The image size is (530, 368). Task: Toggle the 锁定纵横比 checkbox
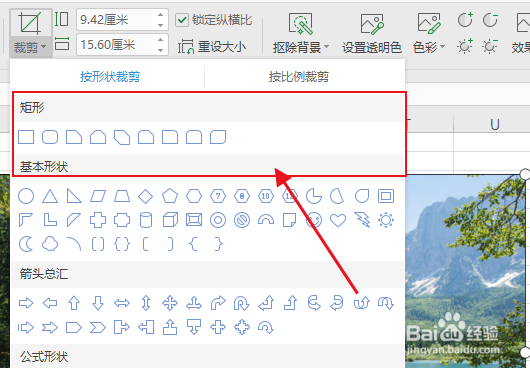pyautogui.click(x=182, y=20)
